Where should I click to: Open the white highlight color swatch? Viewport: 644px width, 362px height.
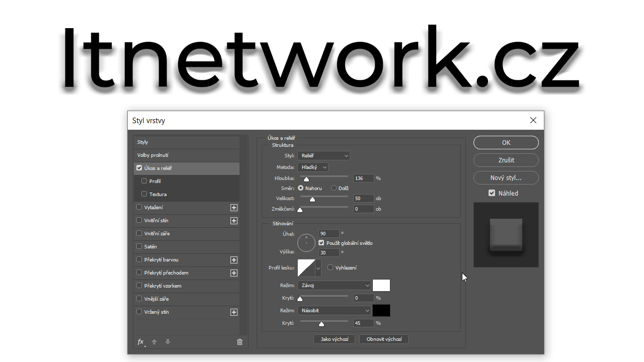[x=381, y=286]
